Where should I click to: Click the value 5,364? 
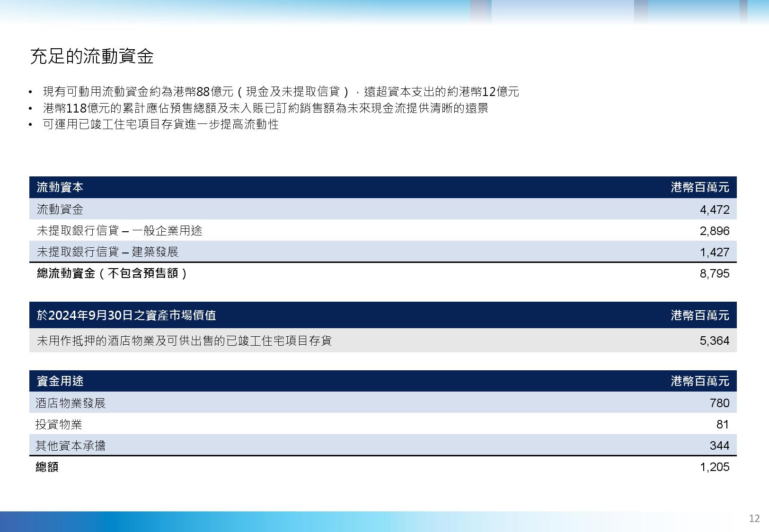pos(715,340)
